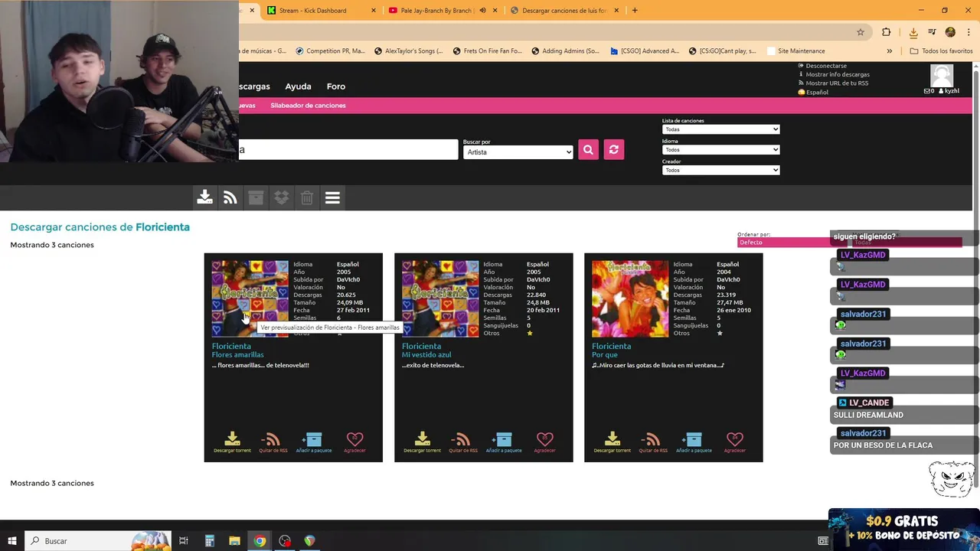Screen dimensions: 980x551
Task: Remove Por que from RSS
Action: click(x=652, y=442)
